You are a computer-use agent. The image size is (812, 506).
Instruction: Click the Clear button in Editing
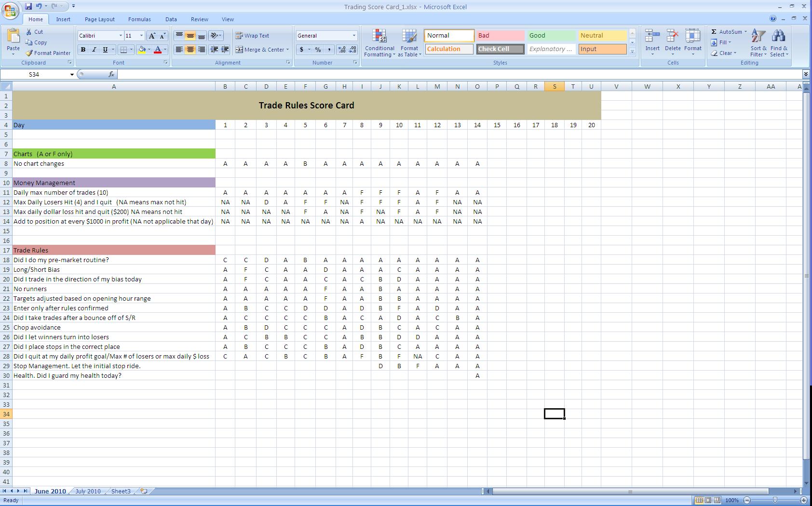[723, 53]
